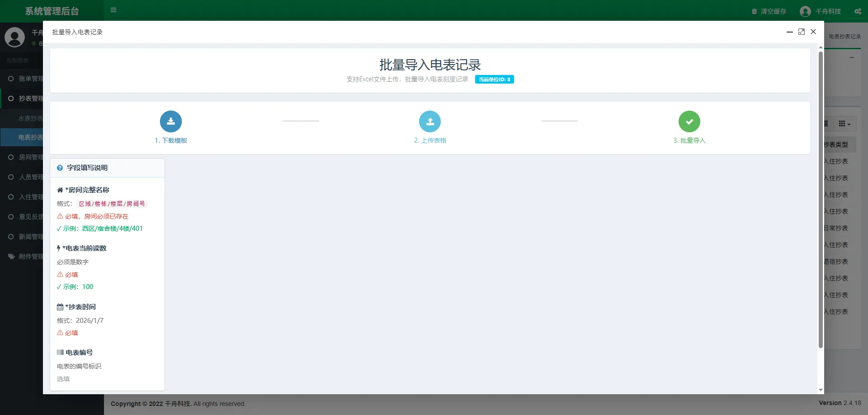
Task: Click the expand-to-fullscreen icon on the dialog
Action: (802, 32)
